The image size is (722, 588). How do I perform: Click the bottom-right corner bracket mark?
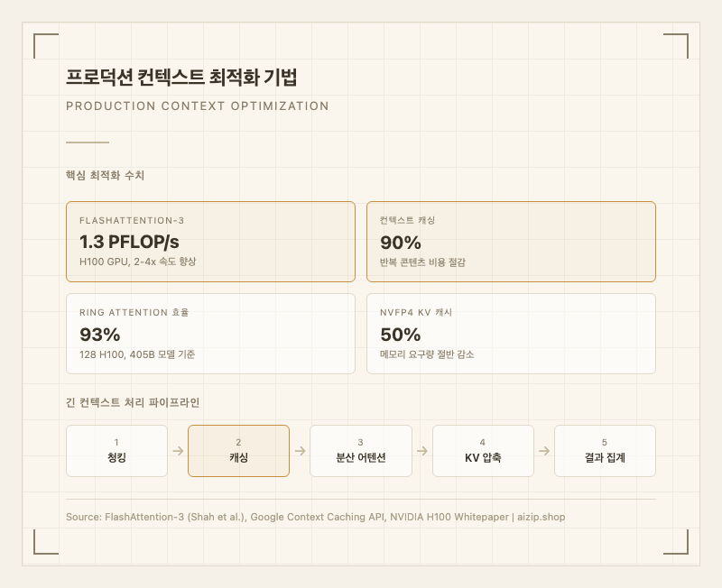point(678,544)
